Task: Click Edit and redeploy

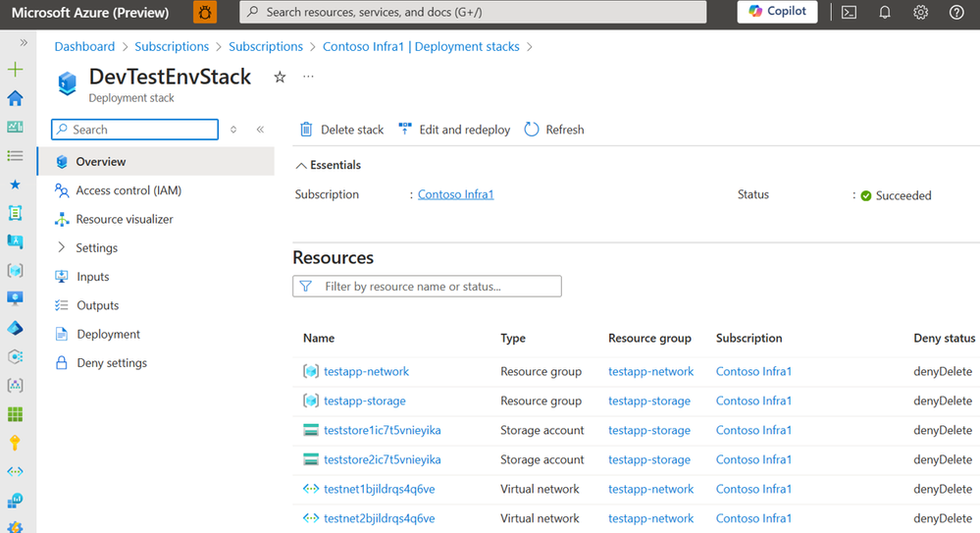Action: pos(454,130)
